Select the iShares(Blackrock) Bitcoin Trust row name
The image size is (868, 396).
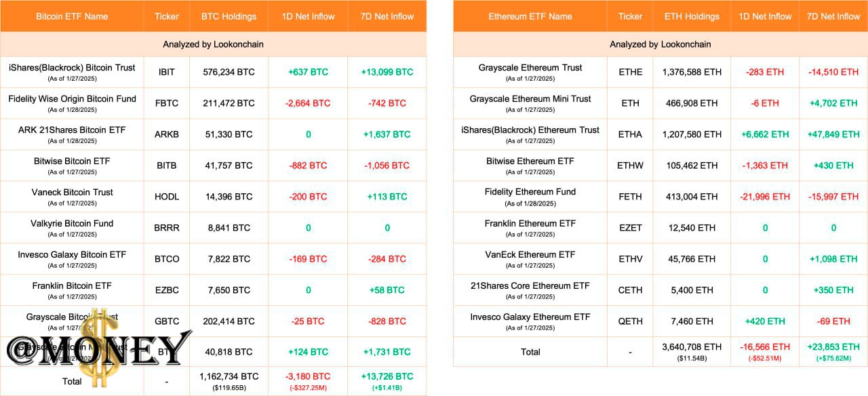[72, 68]
